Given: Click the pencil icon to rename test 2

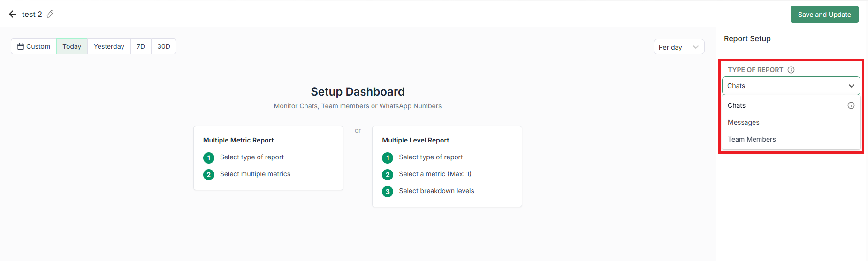Looking at the screenshot, I should (x=50, y=14).
